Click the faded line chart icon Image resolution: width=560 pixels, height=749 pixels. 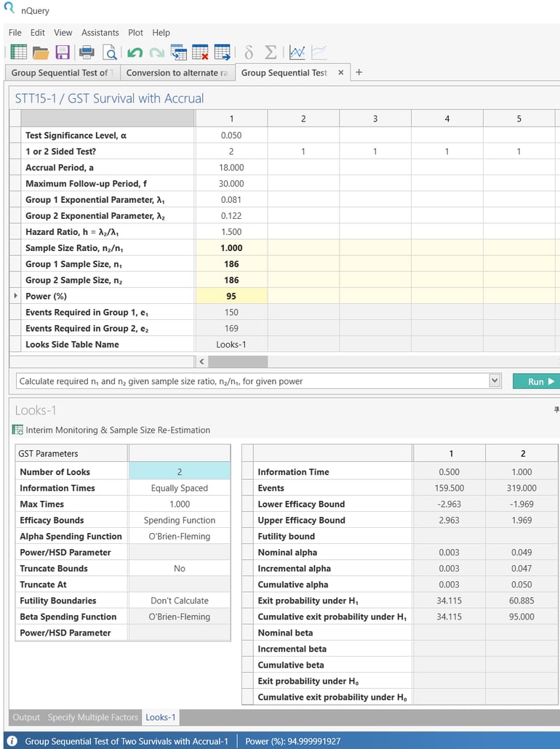tap(319, 52)
